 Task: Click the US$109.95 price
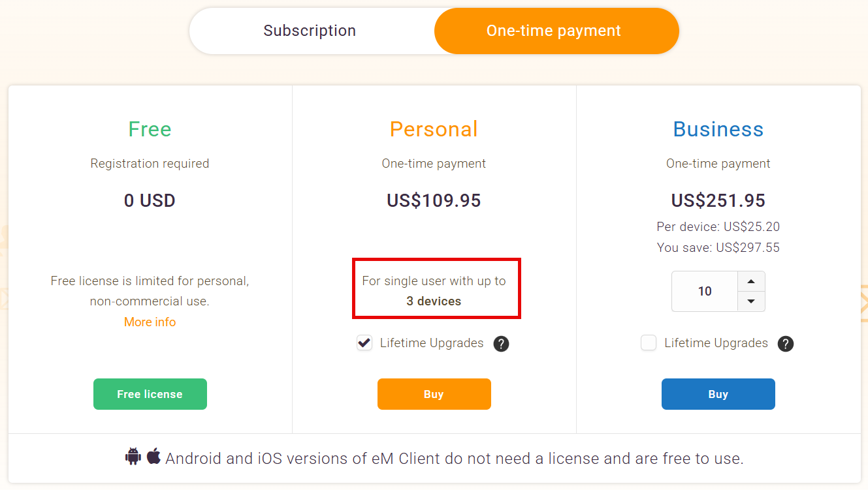point(434,200)
